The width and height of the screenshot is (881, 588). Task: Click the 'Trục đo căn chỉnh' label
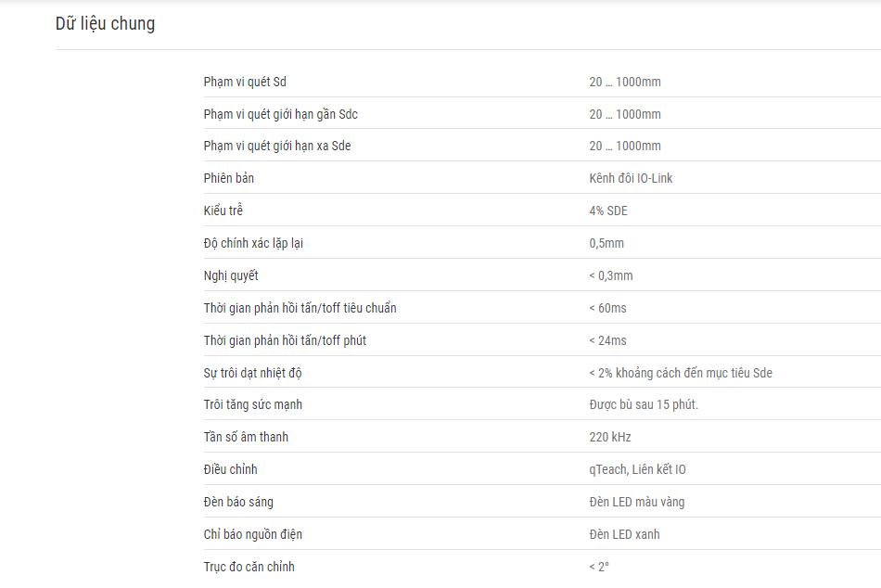point(249,568)
